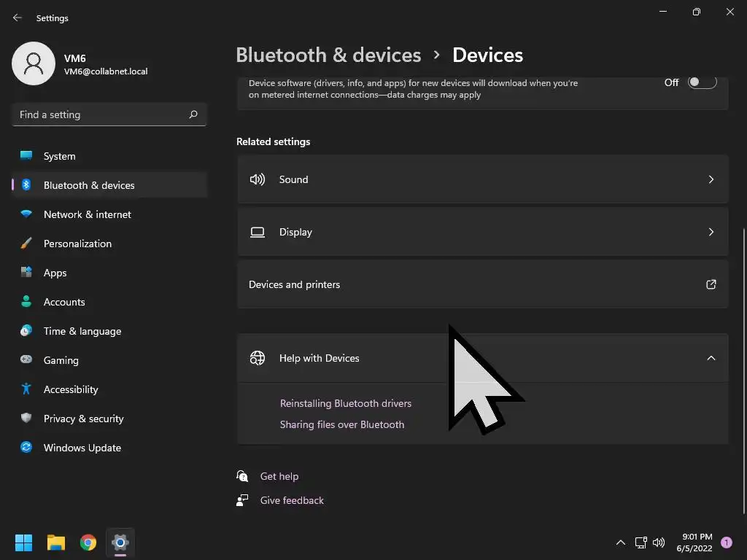Click the Windows Update sidebar icon
The height and width of the screenshot is (560, 747).
[x=26, y=448]
